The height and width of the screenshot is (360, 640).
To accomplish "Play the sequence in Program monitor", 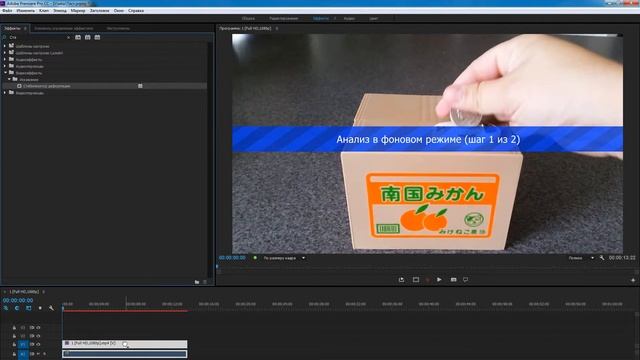I will (439, 280).
